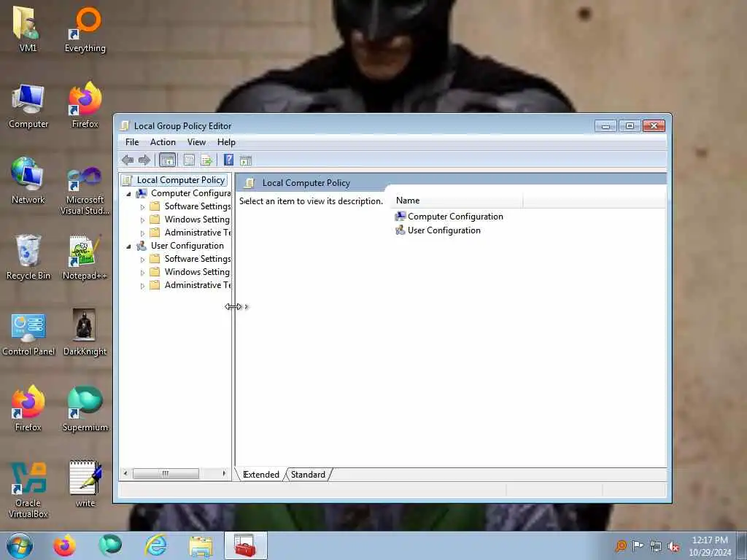This screenshot has width=747, height=560.
Task: Switch to the Extended tab
Action: [x=261, y=474]
